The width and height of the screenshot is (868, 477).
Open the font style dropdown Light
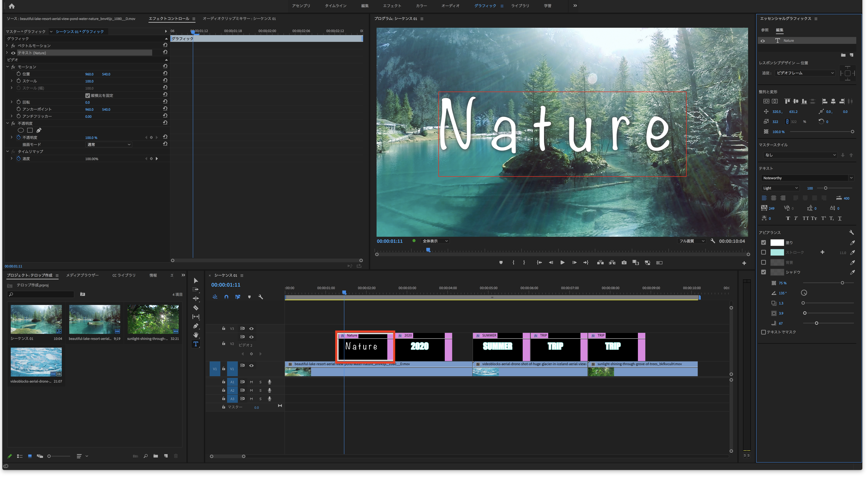(780, 188)
